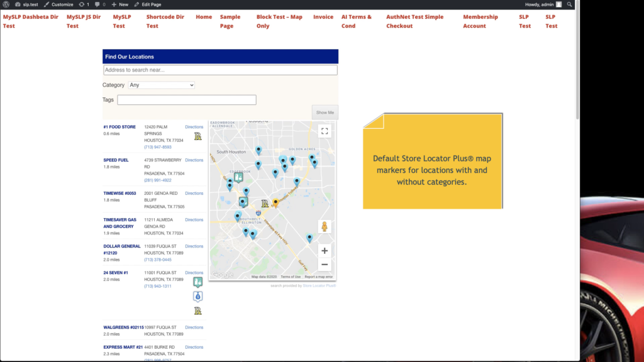Open the Store Locator Plus® credit link
This screenshot has height=362, width=644.
tap(319, 286)
